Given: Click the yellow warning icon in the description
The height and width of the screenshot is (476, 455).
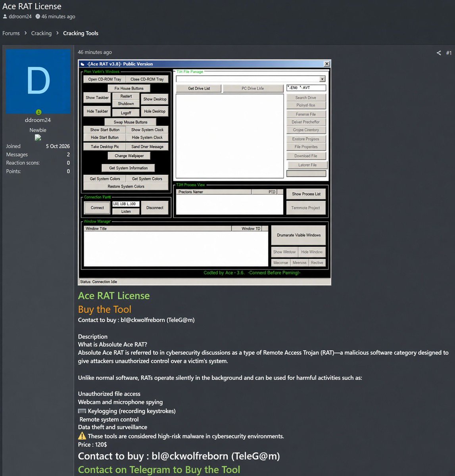Looking at the screenshot, I should pyautogui.click(x=82, y=436).
